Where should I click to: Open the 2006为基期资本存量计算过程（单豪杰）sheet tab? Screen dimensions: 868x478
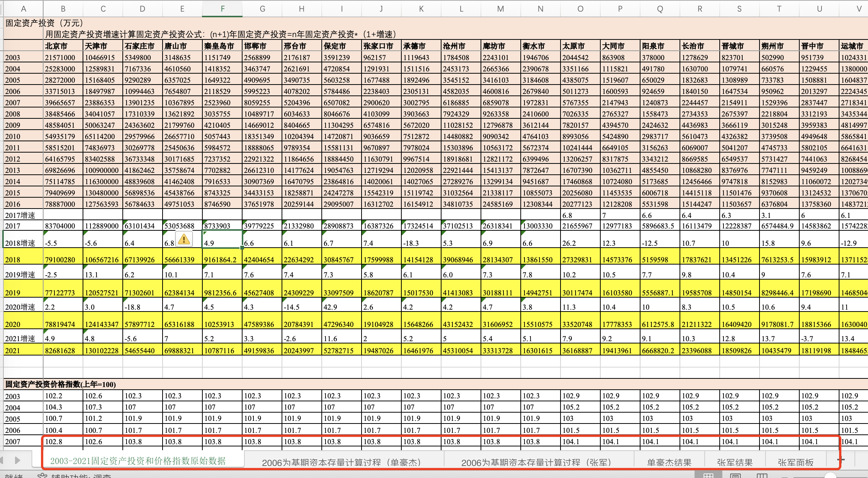click(x=341, y=462)
